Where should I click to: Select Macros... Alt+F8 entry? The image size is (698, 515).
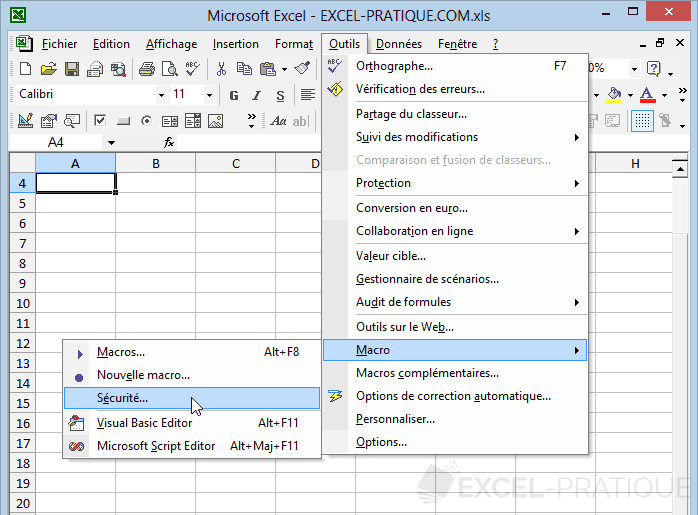pyautogui.click(x=192, y=352)
